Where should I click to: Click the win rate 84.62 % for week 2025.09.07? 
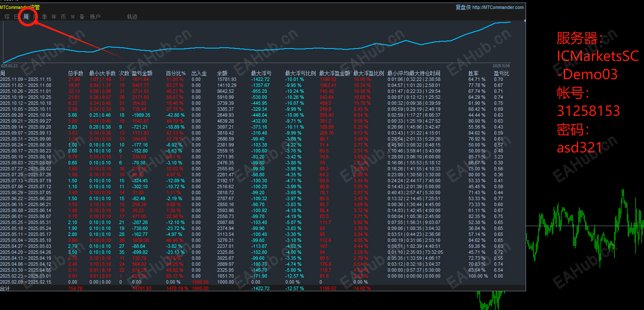coord(477,133)
